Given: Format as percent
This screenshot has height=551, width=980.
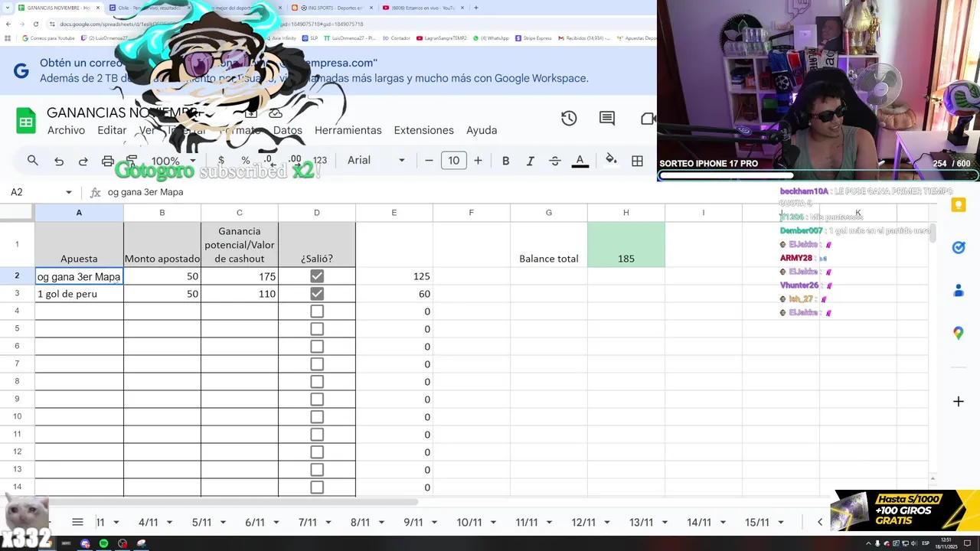Looking at the screenshot, I should click(x=246, y=161).
